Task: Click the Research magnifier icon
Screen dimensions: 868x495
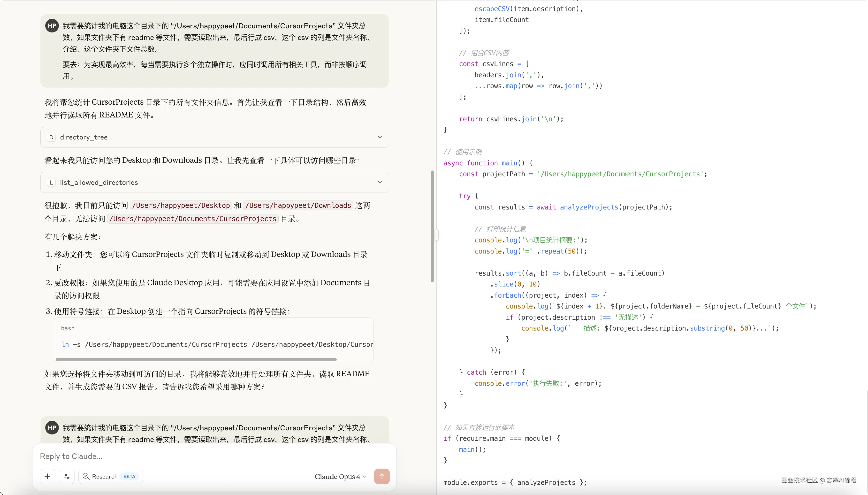Action: coord(86,476)
